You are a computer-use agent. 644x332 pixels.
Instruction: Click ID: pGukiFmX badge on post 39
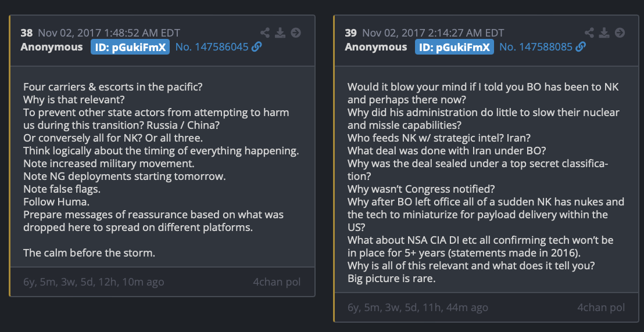click(x=455, y=47)
